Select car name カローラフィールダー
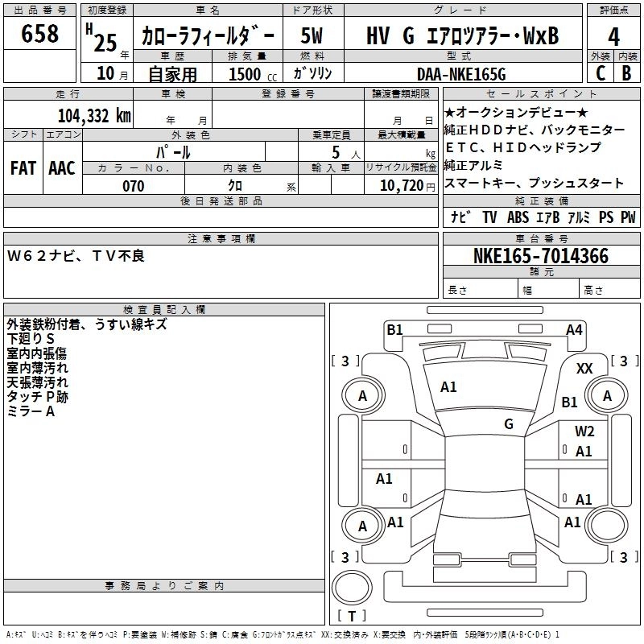 [x=208, y=36]
